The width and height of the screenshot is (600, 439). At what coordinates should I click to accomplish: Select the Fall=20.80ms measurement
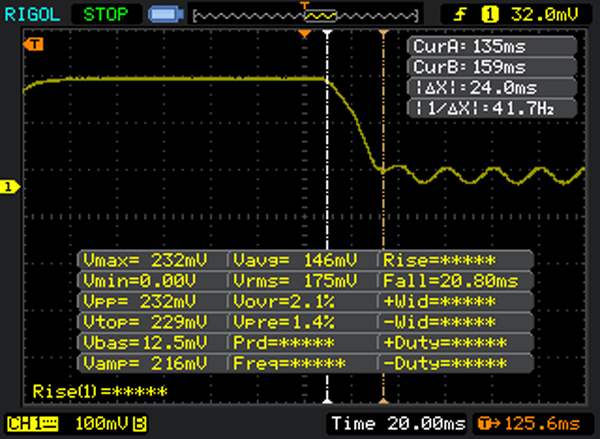tap(455, 281)
